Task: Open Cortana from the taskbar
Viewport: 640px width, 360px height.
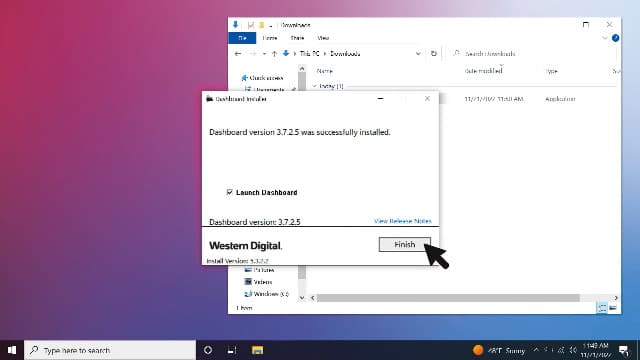Action: [x=208, y=350]
